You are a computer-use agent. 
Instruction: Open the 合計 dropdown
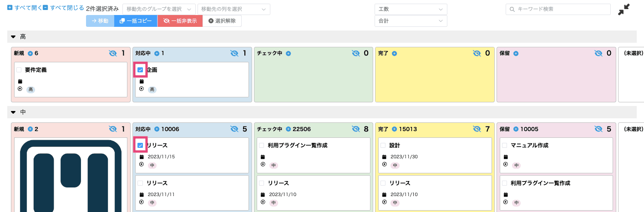coord(411,21)
